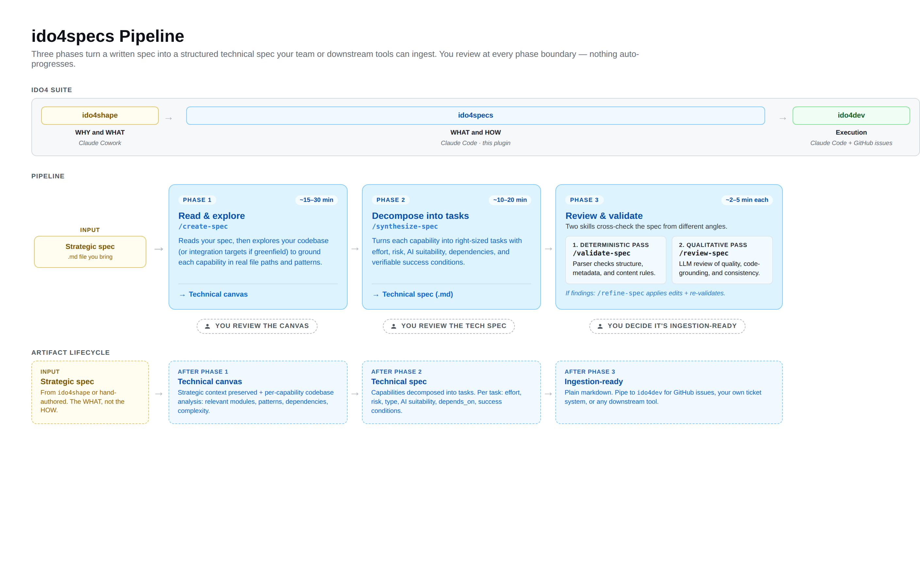Click the '/review-spec' command in Qualitative pass

[x=703, y=253]
